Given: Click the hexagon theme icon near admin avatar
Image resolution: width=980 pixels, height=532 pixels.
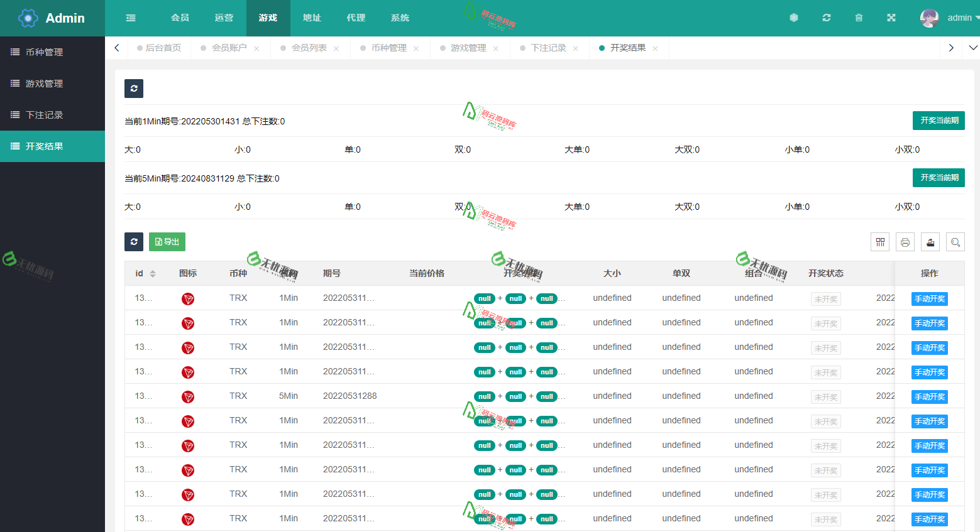Looking at the screenshot, I should 793,18.
